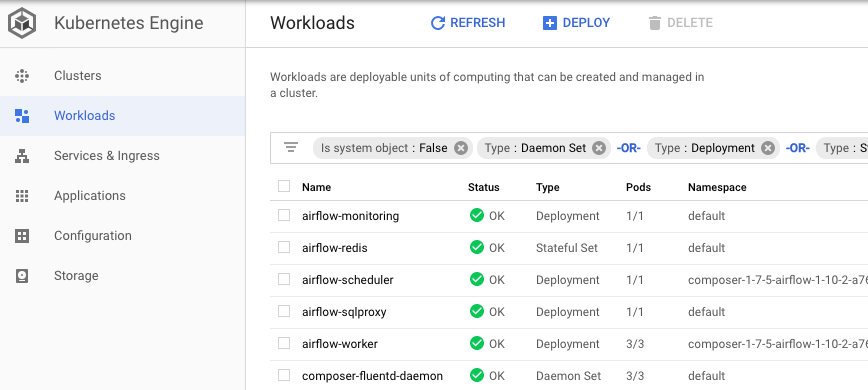The height and width of the screenshot is (390, 868).
Task: Remove the 'Type : Daemon Set' filter chip
Action: pyautogui.click(x=598, y=148)
